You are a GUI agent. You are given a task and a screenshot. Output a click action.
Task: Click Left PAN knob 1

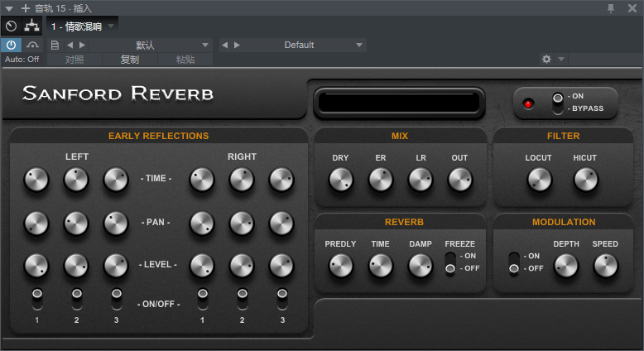coord(36,224)
